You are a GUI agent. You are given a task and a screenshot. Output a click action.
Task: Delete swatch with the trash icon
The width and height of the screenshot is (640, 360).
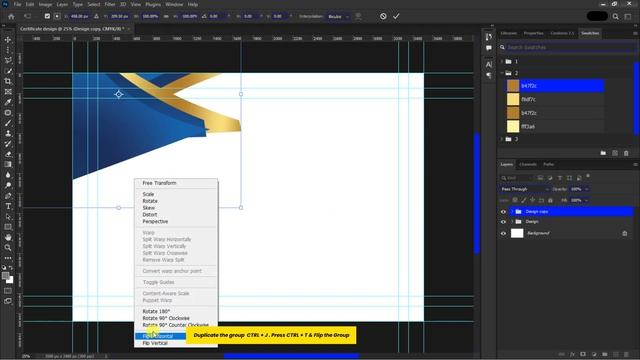click(626, 153)
